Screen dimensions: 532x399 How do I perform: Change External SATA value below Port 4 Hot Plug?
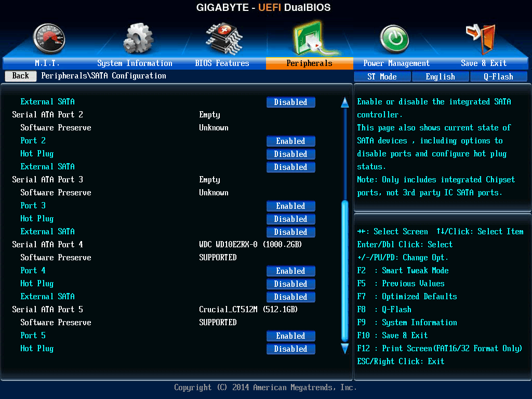click(291, 297)
